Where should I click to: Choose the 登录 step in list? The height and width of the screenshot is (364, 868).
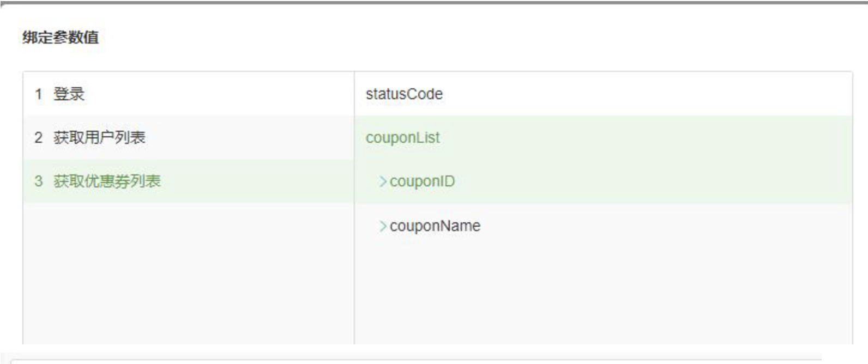coord(69,94)
